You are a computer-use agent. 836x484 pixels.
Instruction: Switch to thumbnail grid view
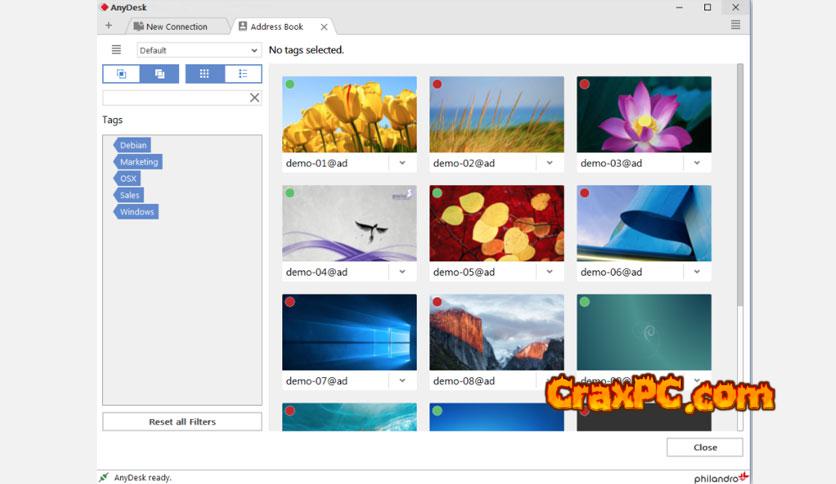pos(204,74)
